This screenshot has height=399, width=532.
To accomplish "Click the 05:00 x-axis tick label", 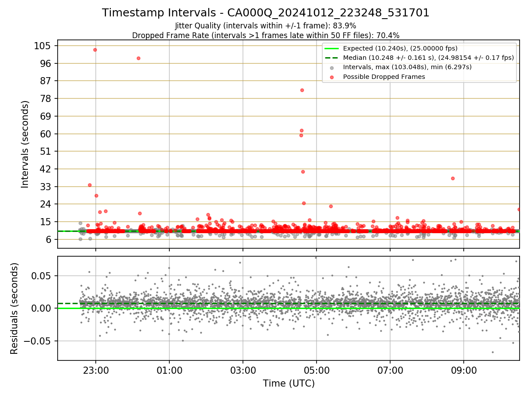I will (x=317, y=370).
